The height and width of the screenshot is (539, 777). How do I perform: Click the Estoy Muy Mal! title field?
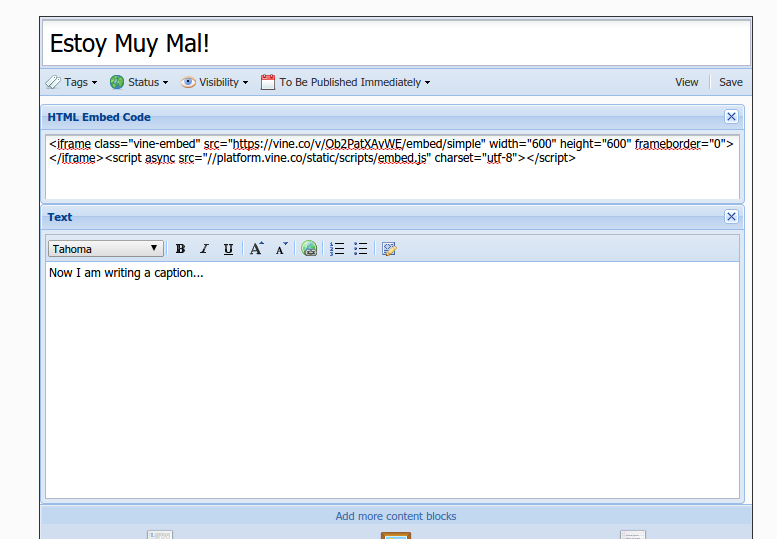pos(396,44)
